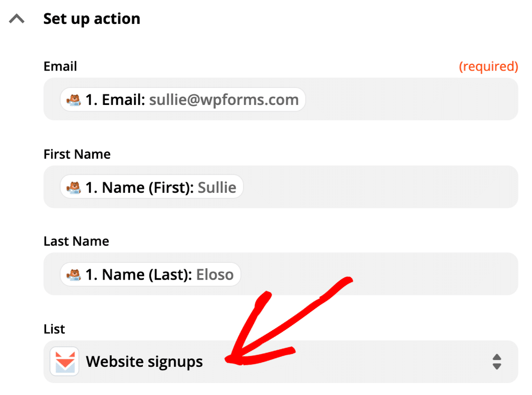The width and height of the screenshot is (532, 395).
Task: Click empty area of the Email field
Action: (x=410, y=100)
